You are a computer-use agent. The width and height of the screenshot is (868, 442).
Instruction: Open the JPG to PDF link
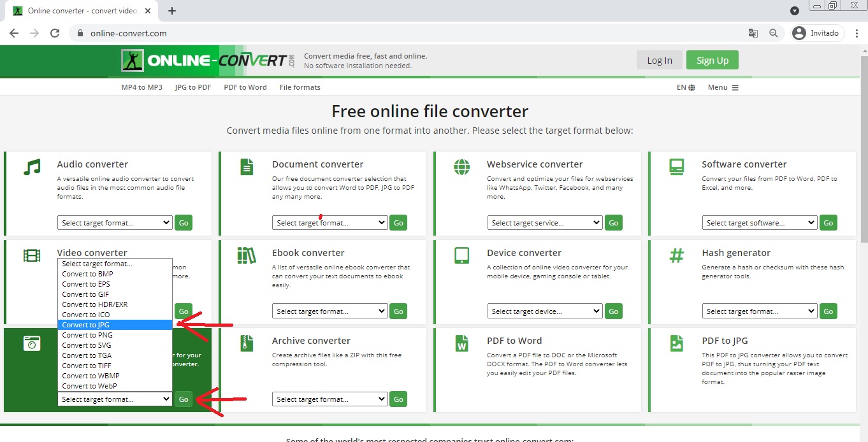click(193, 87)
